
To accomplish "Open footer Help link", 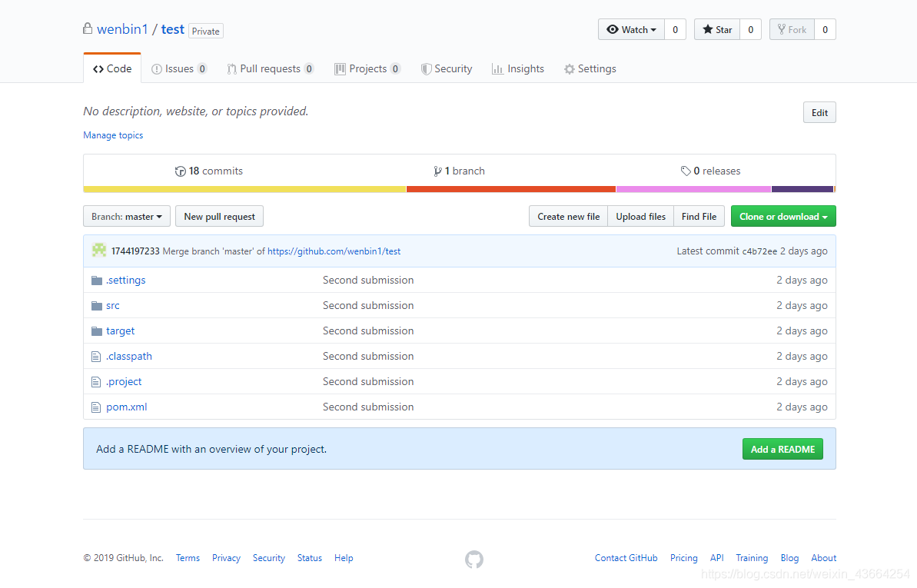I will point(344,558).
